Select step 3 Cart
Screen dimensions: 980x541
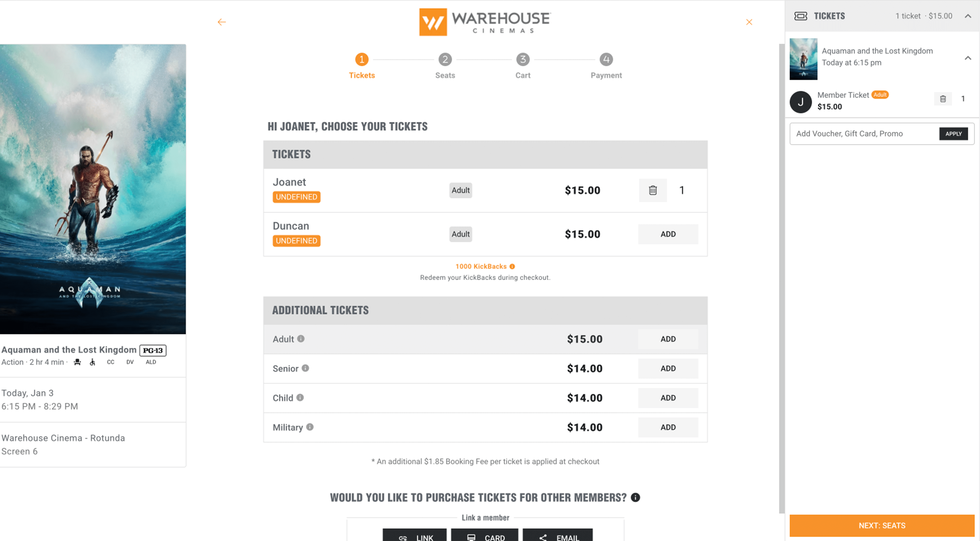523,66
